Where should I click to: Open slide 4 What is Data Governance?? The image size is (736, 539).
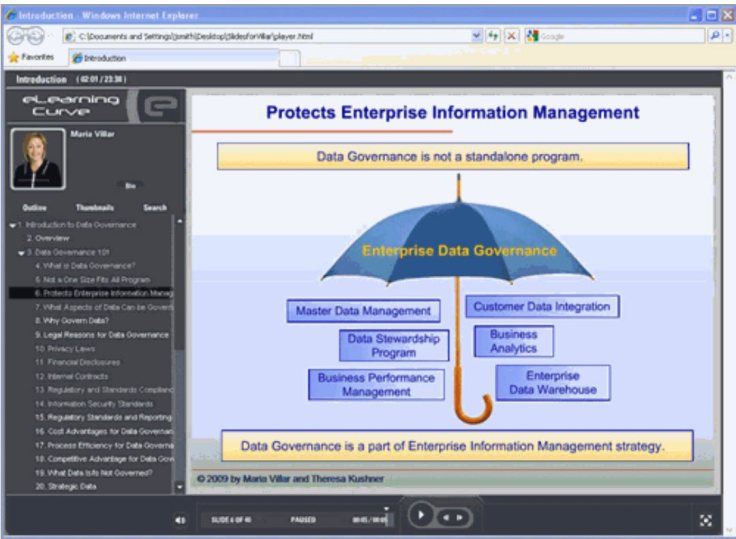tap(85, 266)
